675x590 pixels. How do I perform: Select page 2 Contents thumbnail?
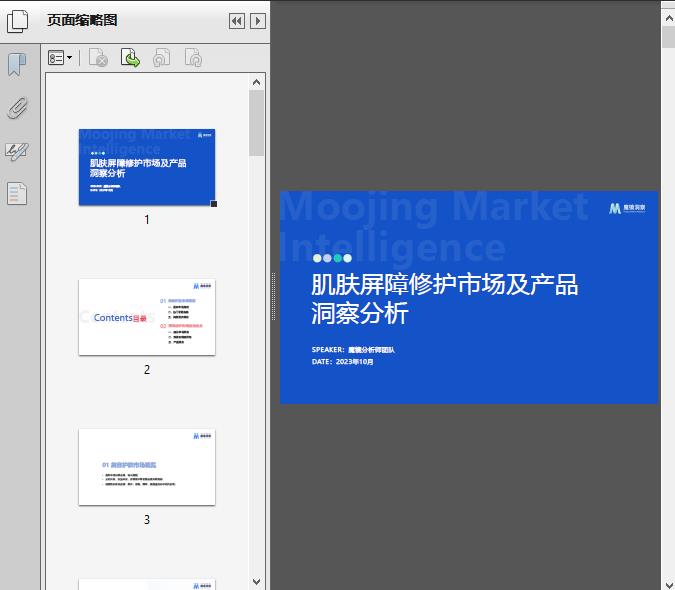147,317
